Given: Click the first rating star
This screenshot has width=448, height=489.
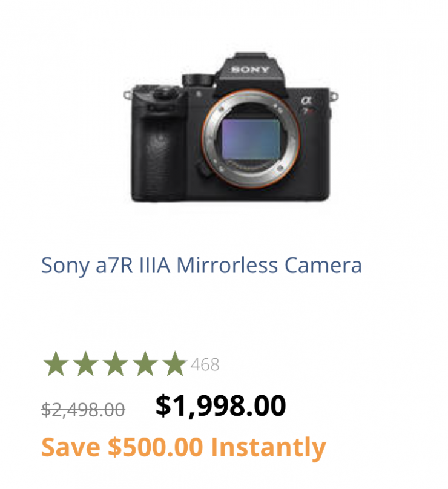Looking at the screenshot, I should 56,364.
